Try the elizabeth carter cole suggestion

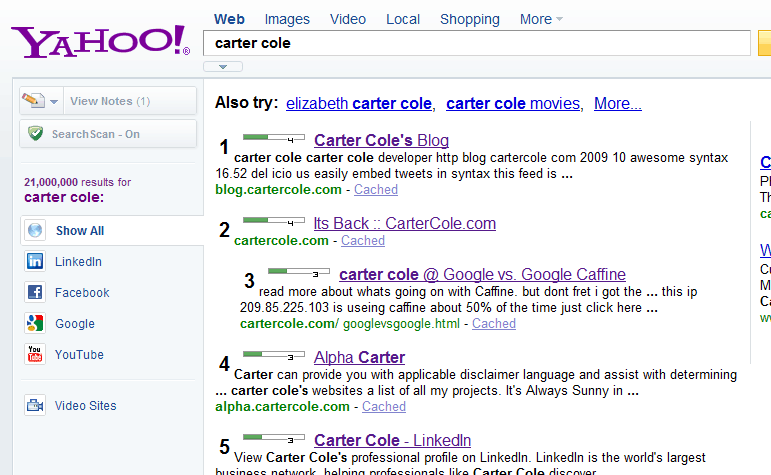coord(359,104)
